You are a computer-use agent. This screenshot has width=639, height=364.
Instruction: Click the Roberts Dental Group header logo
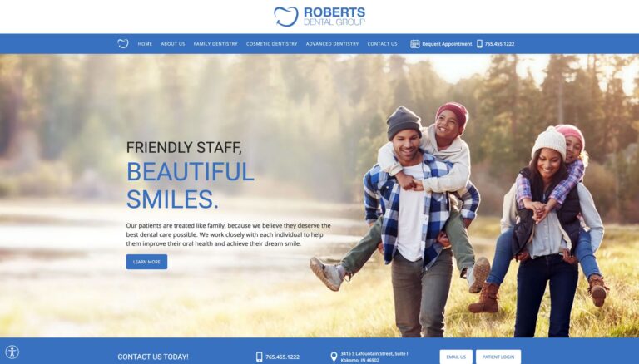[319, 17]
